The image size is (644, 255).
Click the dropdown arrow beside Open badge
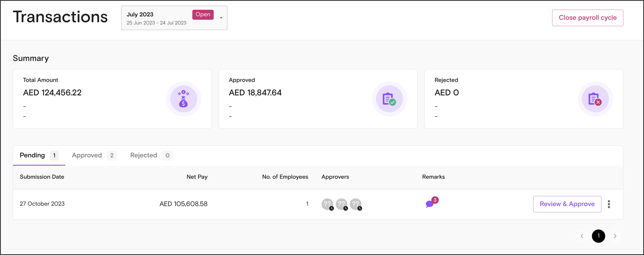click(x=221, y=18)
